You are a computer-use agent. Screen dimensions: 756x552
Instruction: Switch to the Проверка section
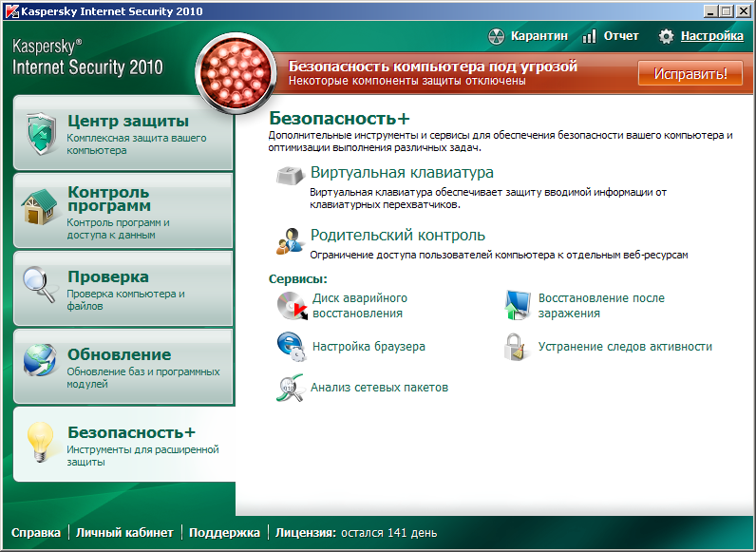point(123,289)
